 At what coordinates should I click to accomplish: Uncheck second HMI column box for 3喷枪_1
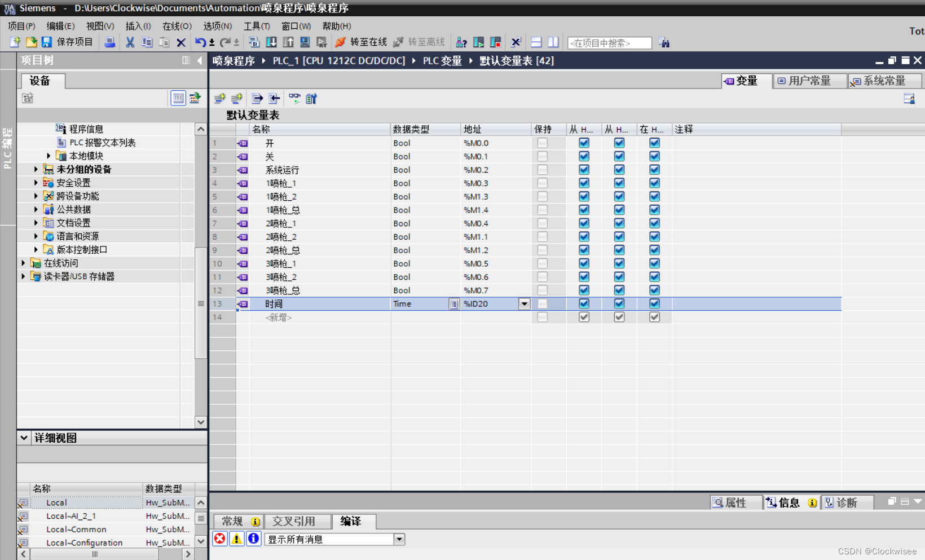point(619,263)
